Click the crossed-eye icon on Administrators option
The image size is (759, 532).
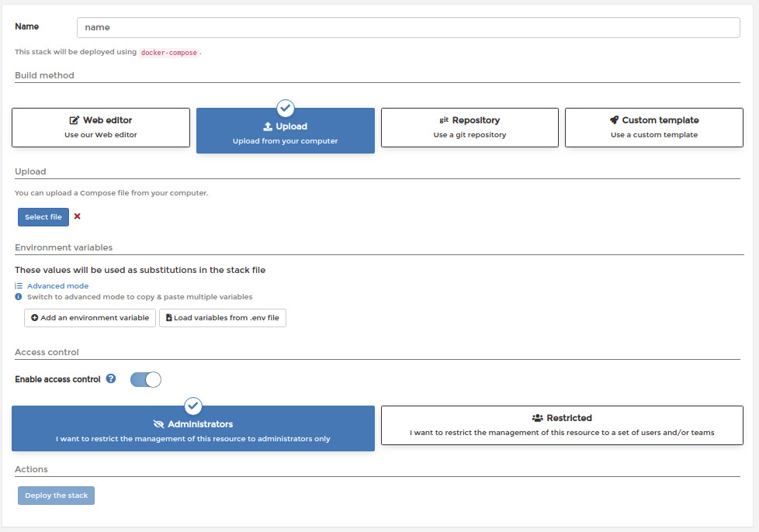[x=159, y=424]
